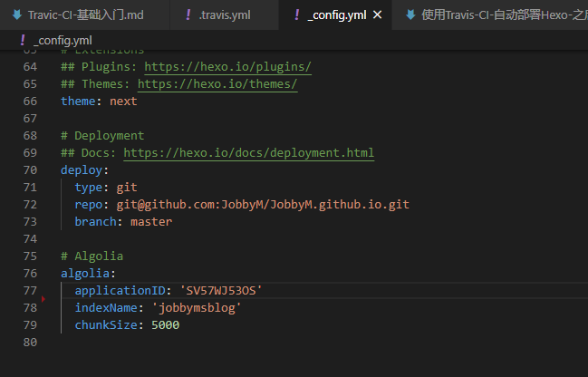
Task: Click the YAML icon on the .travis.yml tab
Action: (x=188, y=15)
